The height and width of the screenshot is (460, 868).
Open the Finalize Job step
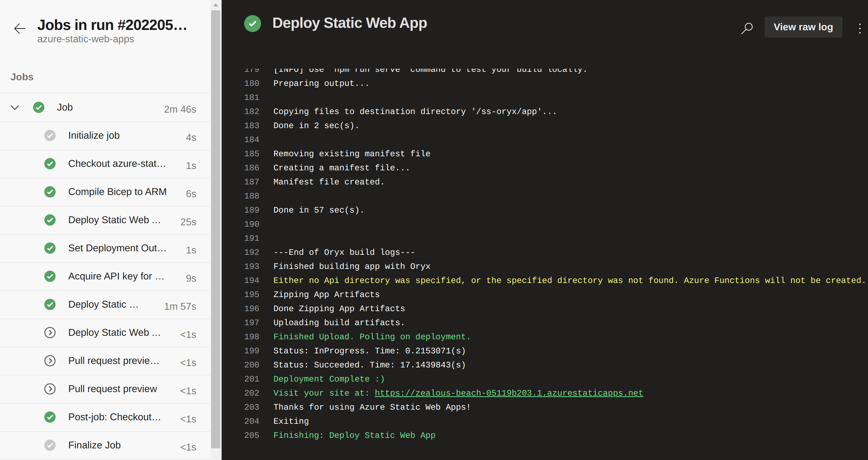point(105,446)
